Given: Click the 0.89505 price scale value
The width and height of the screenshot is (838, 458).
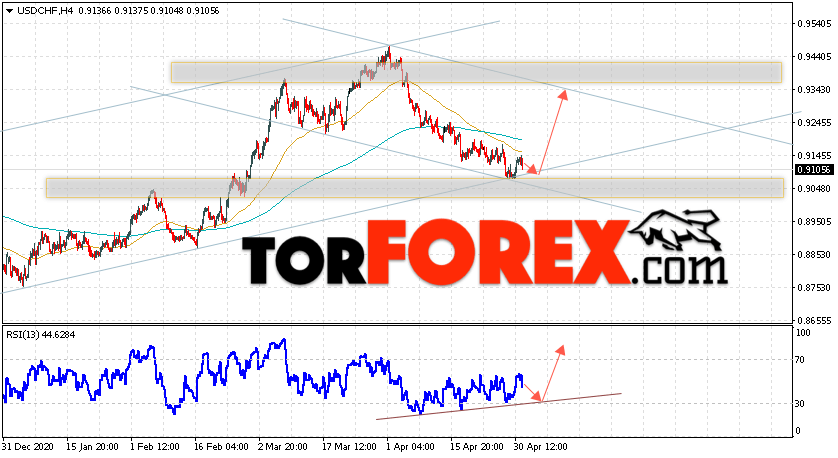Looking at the screenshot, I should click(814, 221).
